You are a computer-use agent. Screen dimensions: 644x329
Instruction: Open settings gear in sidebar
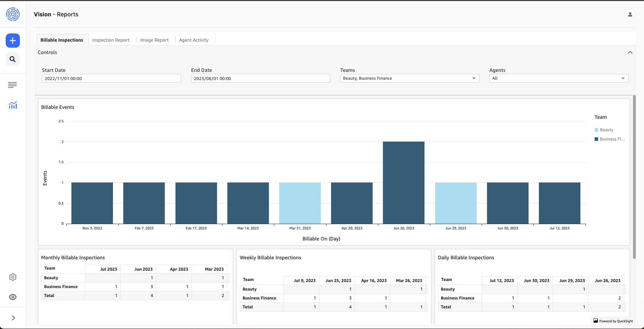coord(13,277)
